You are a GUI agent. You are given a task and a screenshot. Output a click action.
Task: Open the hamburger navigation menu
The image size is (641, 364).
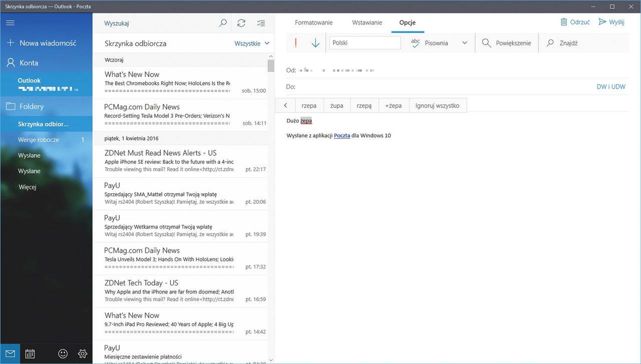(x=10, y=23)
